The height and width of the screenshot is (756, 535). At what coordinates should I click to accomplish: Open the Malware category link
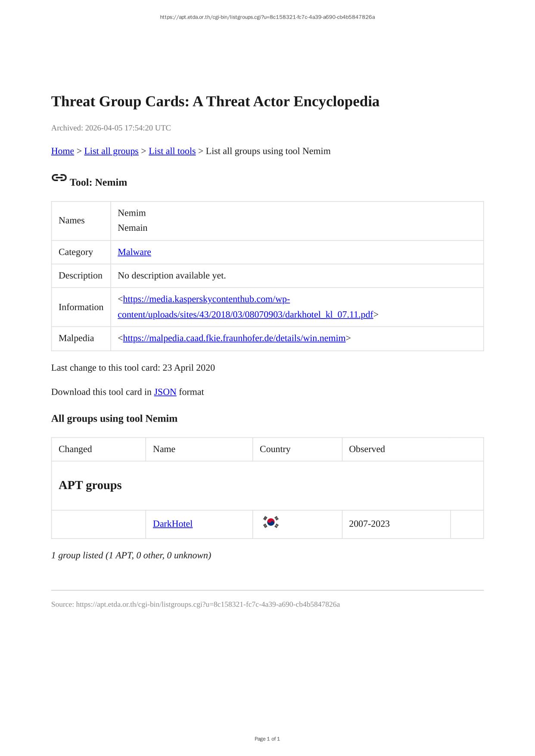pyautogui.click(x=134, y=252)
